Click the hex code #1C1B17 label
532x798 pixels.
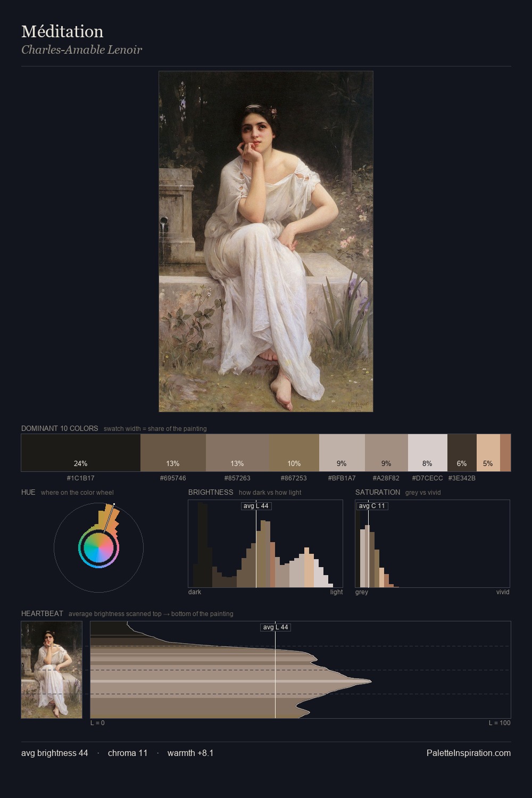pos(81,478)
